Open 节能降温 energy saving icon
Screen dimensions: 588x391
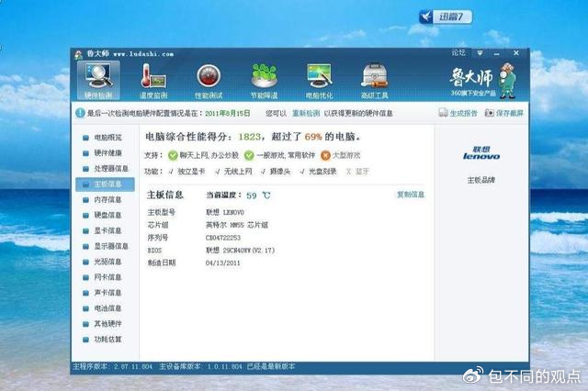[x=264, y=80]
